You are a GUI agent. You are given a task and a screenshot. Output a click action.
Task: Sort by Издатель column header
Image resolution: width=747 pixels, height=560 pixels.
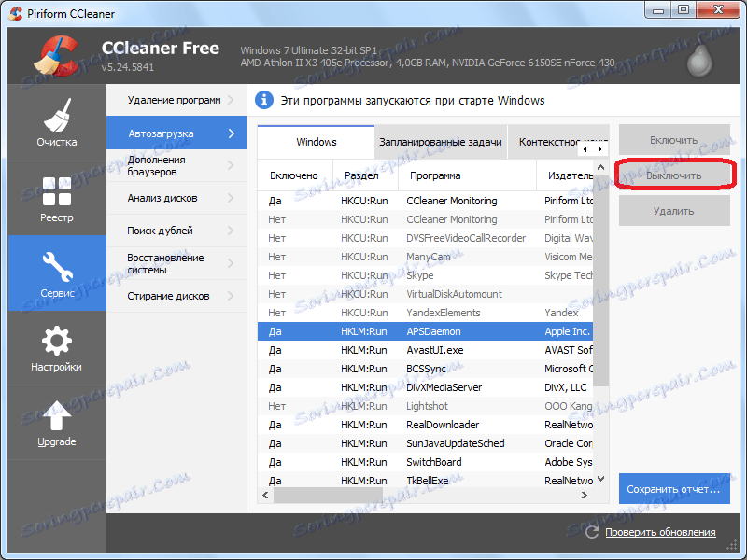566,175
